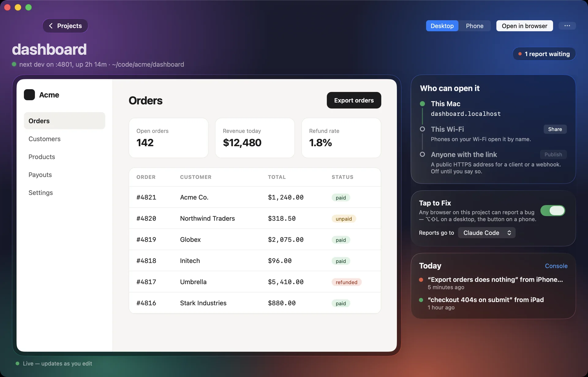Click the STATUS column header
The height and width of the screenshot is (377, 588).
342,177
